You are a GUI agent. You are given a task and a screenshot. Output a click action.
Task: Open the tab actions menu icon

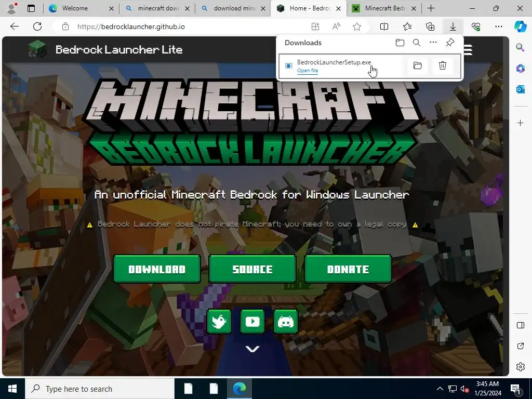click(x=31, y=8)
